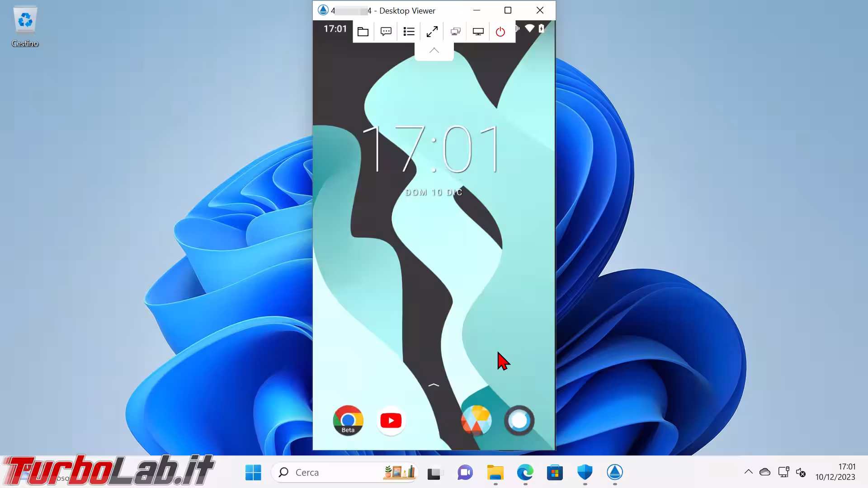Toggle the muted volume tray icon
Screen dimensions: 868x488
tap(801, 472)
